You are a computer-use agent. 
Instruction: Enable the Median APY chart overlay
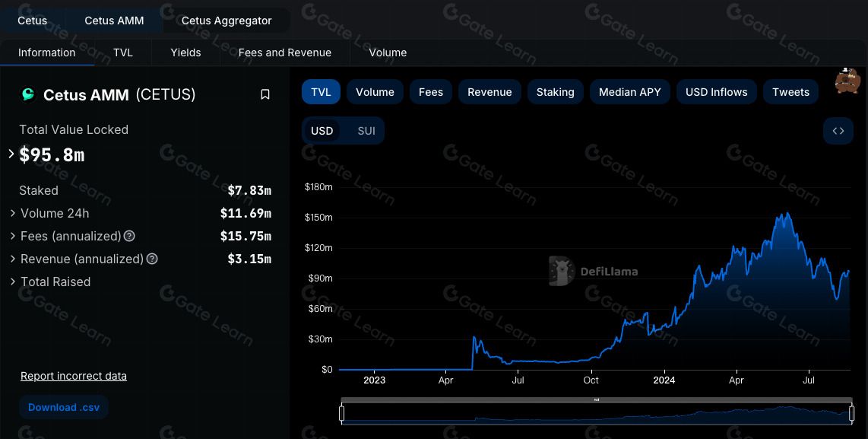(x=629, y=92)
